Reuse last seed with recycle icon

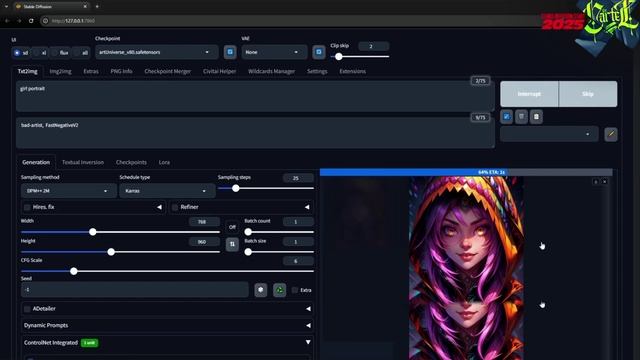[280, 290]
